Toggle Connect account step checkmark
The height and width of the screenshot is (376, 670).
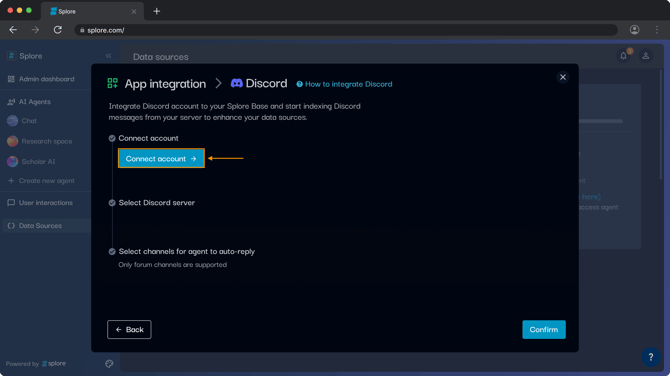pyautogui.click(x=112, y=138)
